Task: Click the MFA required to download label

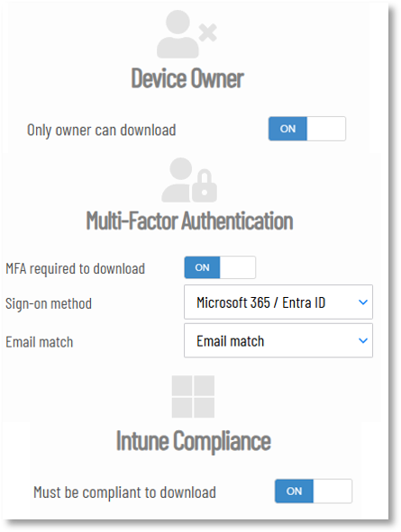Action: tap(76, 269)
